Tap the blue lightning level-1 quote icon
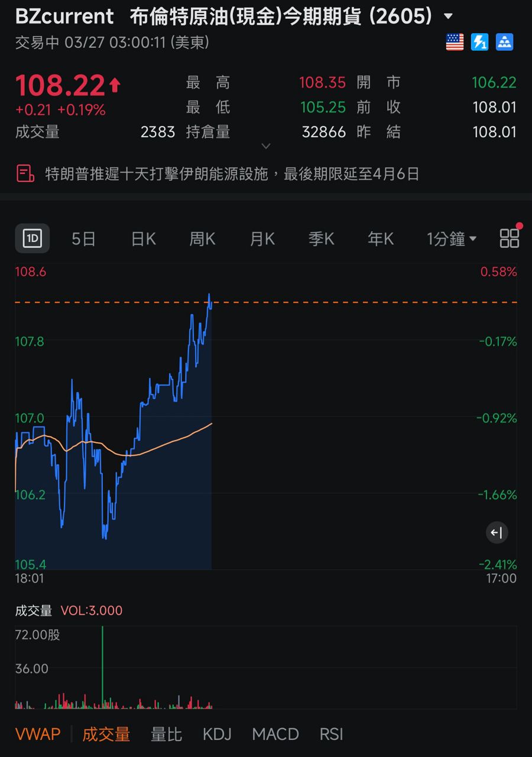Image resolution: width=532 pixels, height=757 pixels. (x=479, y=42)
